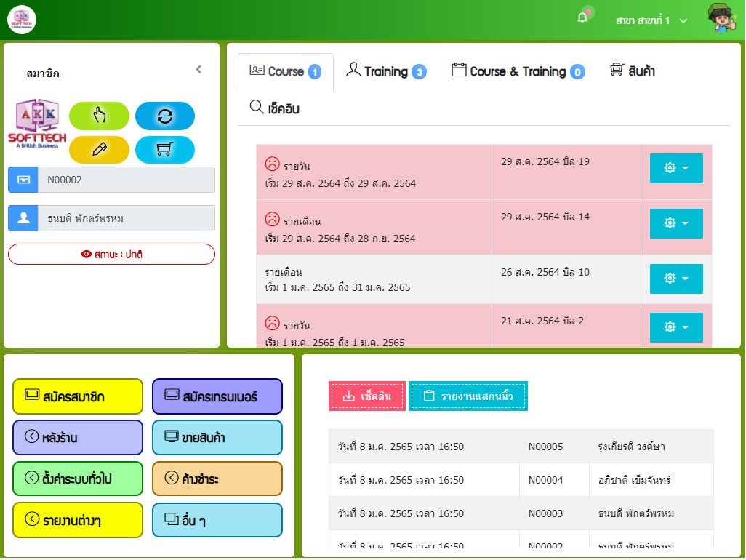Open the สาขา สาขาที่ 1 branch dropdown
The height and width of the screenshot is (560, 746).
coord(651,20)
